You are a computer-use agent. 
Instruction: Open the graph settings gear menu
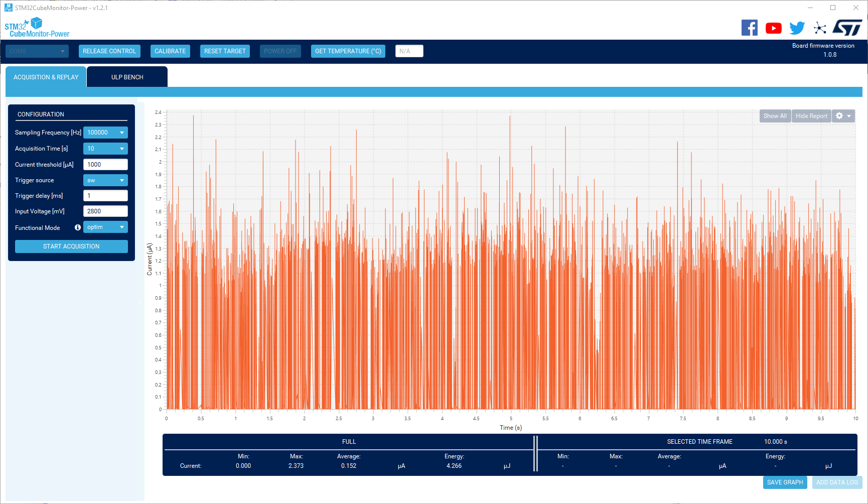(x=843, y=116)
